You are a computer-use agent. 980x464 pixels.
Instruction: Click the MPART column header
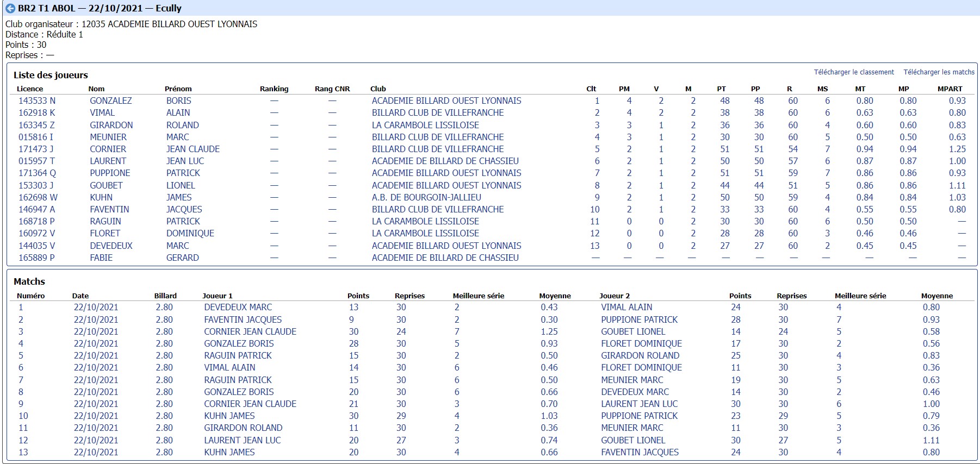point(950,89)
